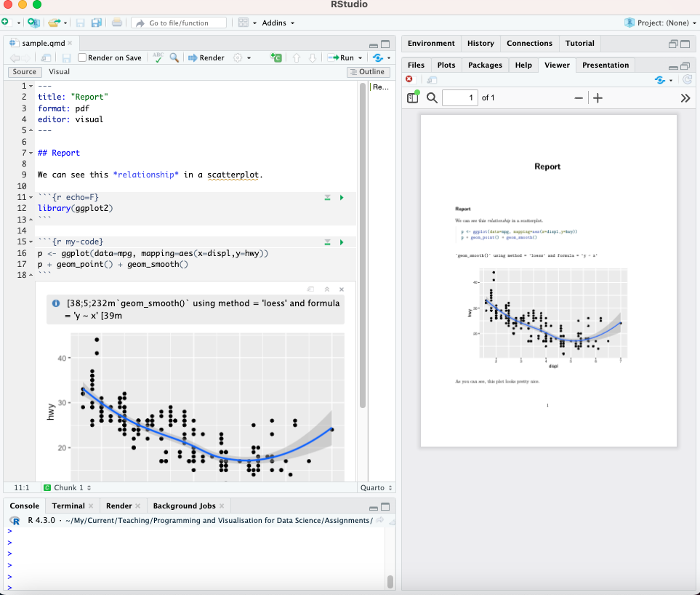
Task: Run the my-code chunk with play icon
Action: tap(342, 242)
